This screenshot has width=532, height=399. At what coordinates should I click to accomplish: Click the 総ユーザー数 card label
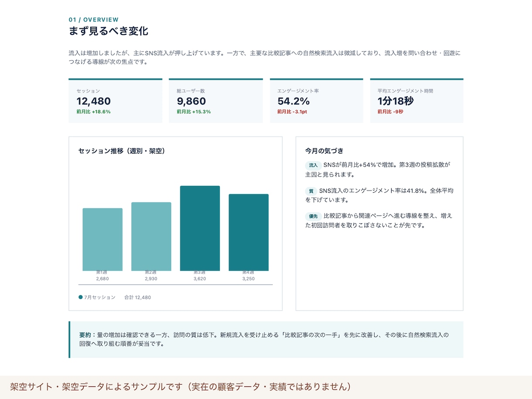click(x=191, y=91)
